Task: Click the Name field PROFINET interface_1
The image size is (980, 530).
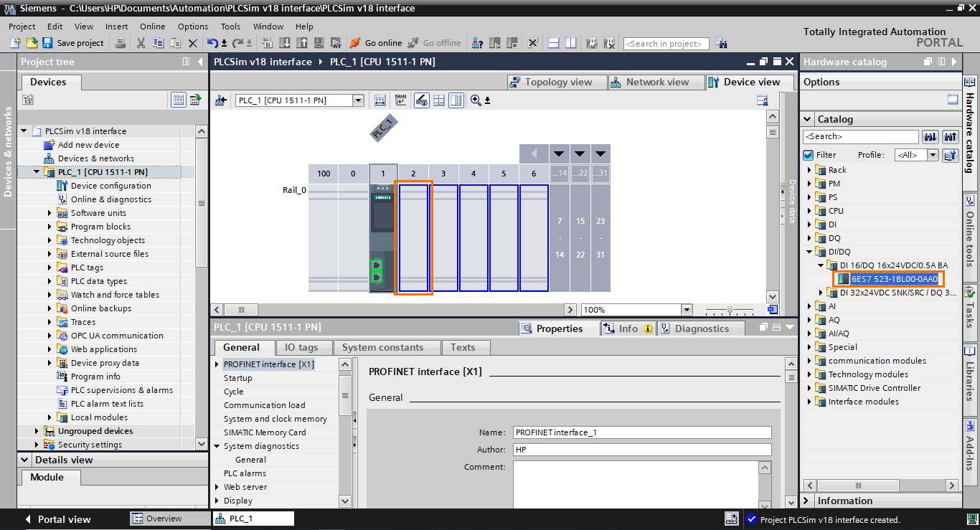Action: point(642,432)
